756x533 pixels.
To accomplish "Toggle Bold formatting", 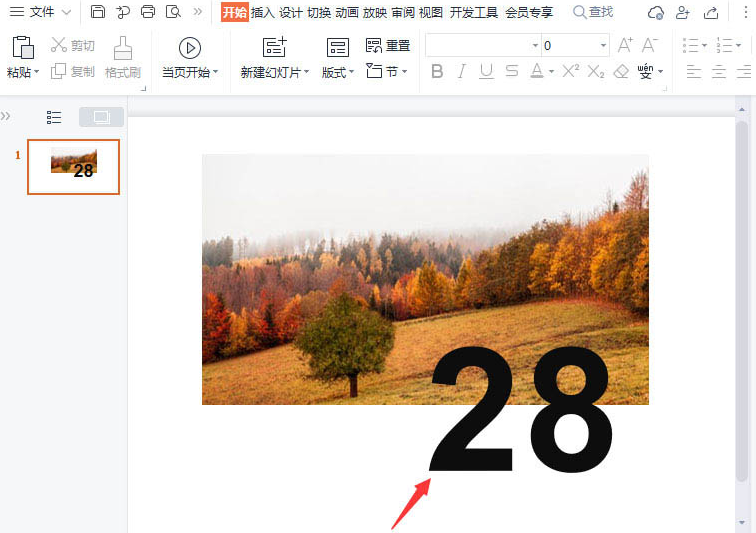I will pyautogui.click(x=437, y=71).
